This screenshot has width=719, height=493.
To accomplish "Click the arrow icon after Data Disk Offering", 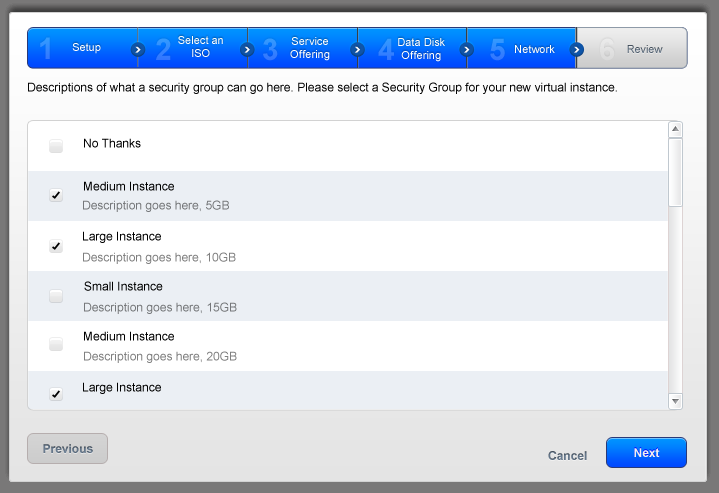I will (x=466, y=49).
